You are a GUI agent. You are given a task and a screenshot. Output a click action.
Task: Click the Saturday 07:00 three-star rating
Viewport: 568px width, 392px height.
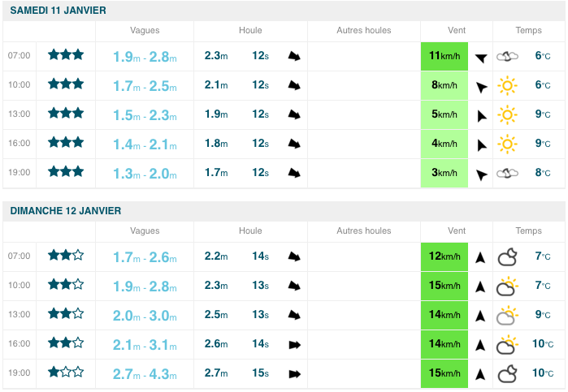[x=66, y=55]
